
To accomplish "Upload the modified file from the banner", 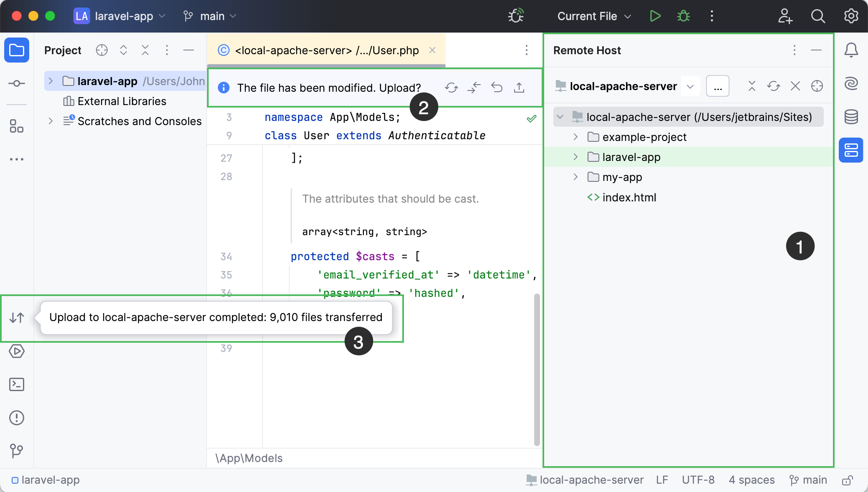I will (519, 88).
